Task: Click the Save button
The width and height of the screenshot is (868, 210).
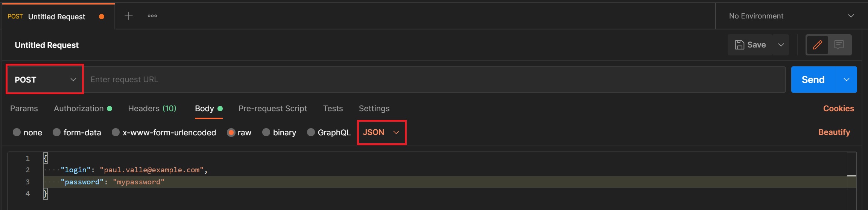Action: [750, 45]
